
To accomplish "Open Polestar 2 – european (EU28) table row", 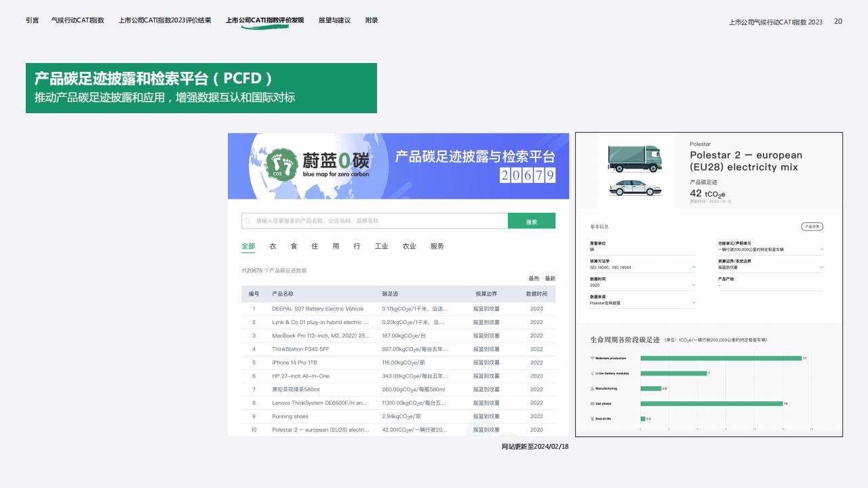I will [x=398, y=430].
